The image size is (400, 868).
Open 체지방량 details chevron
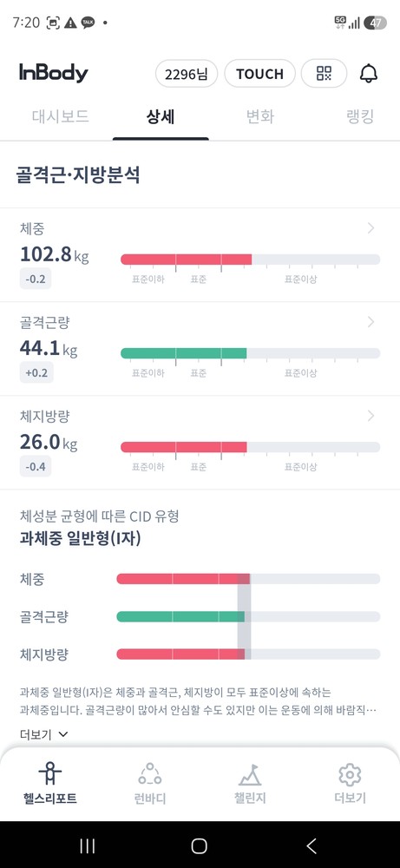tap(370, 416)
